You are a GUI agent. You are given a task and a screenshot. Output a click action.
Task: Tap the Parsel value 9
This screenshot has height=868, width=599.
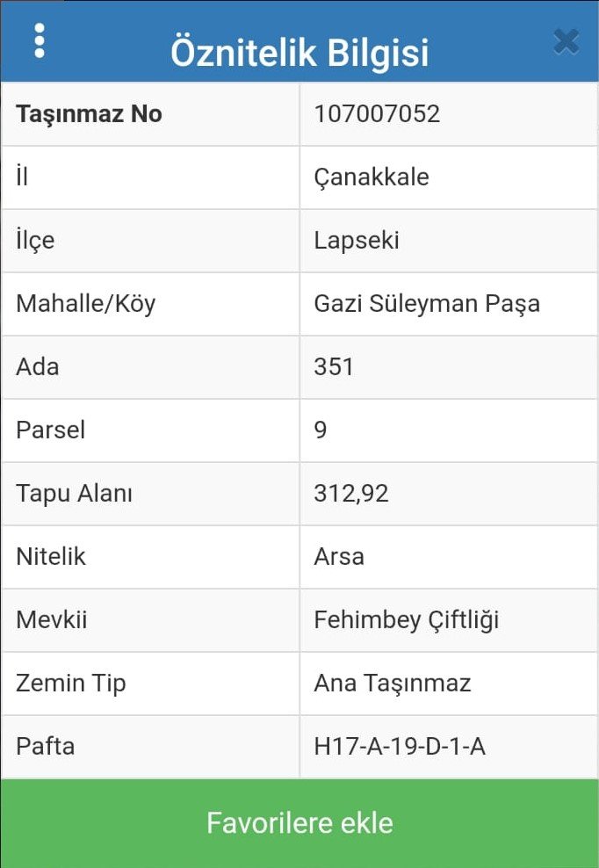[321, 430]
